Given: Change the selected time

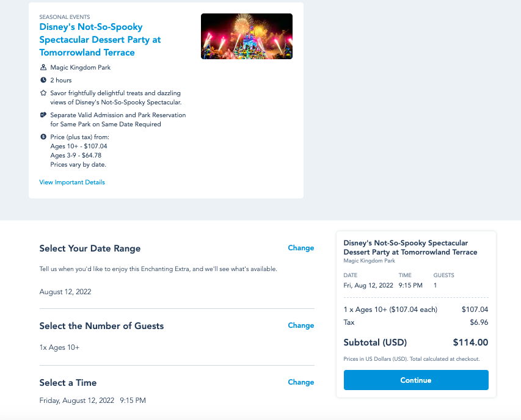Looking at the screenshot, I should click(x=301, y=383).
